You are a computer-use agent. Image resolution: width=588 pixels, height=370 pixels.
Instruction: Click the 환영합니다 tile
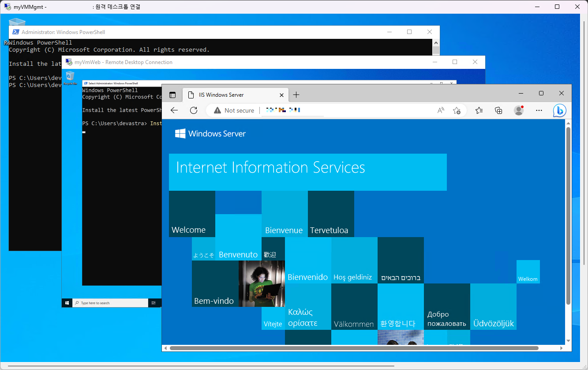[401, 306]
